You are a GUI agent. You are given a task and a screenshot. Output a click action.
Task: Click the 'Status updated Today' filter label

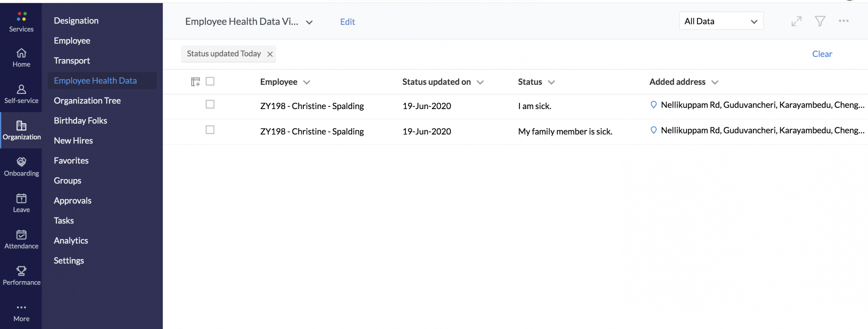coord(224,53)
